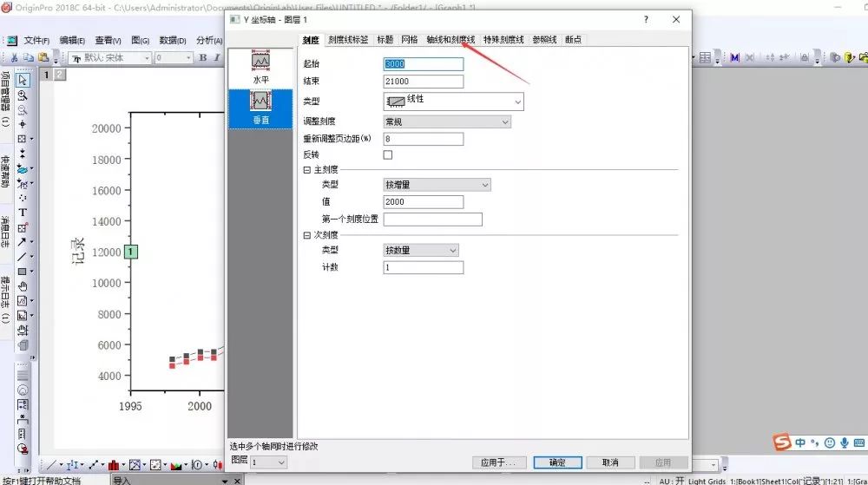Select the Arrow drawing tool
Screen dimensions: 868x485
(23, 242)
